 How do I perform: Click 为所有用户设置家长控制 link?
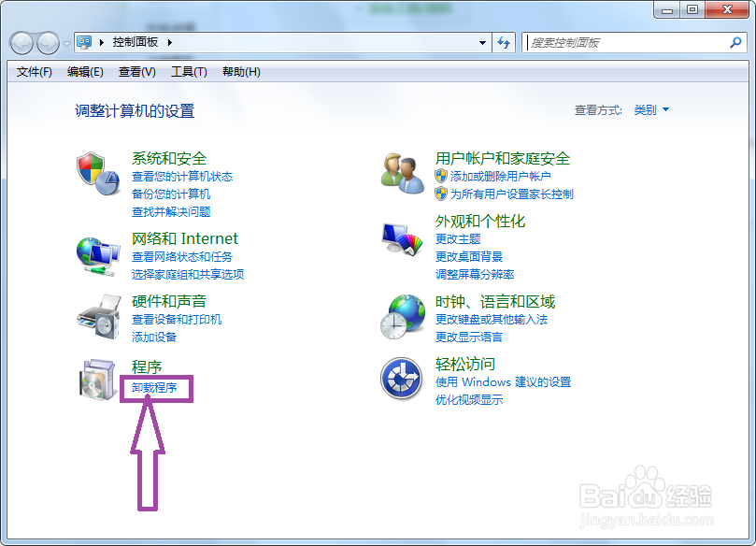pos(511,194)
